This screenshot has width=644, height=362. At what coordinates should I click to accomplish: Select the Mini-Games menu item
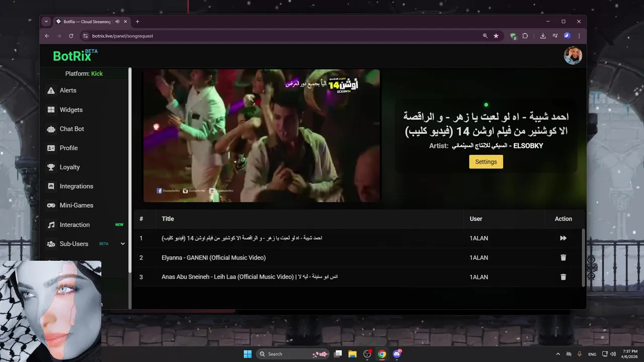(x=76, y=205)
